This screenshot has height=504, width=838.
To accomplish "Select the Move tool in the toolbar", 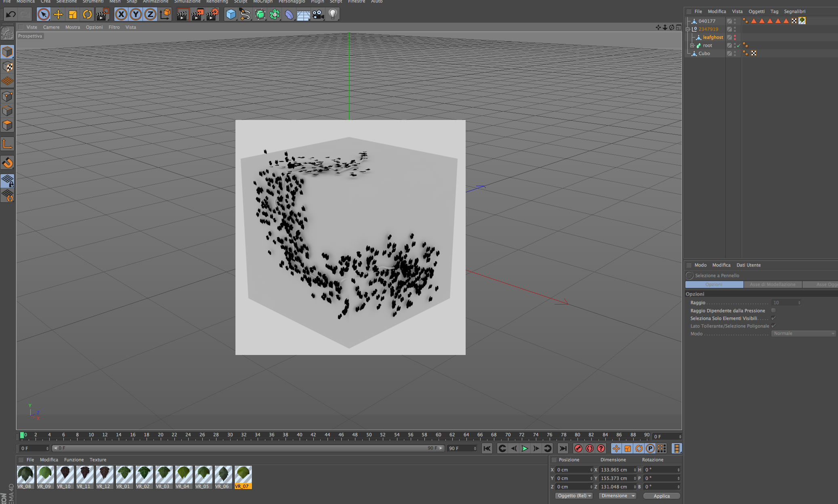I will click(x=58, y=15).
